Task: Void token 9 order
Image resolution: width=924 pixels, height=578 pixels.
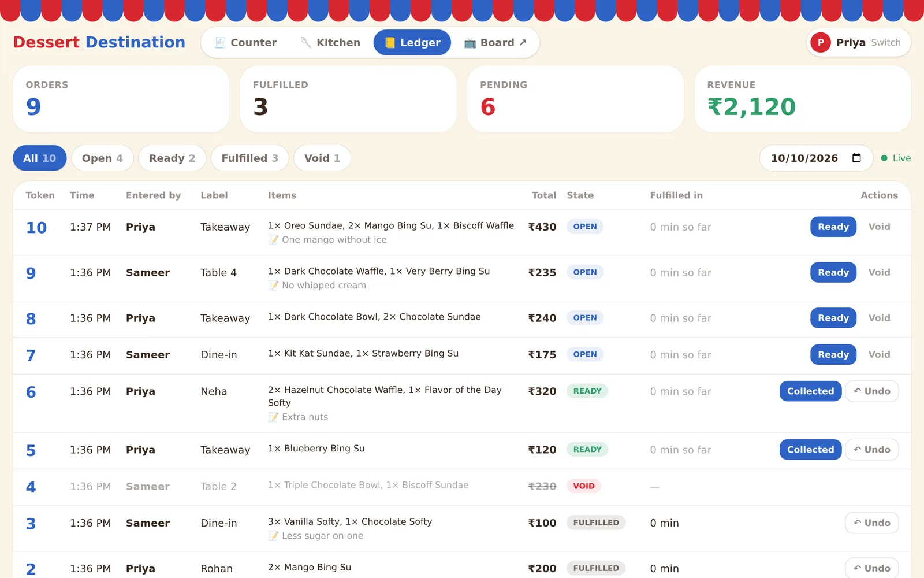Action: 879,272
